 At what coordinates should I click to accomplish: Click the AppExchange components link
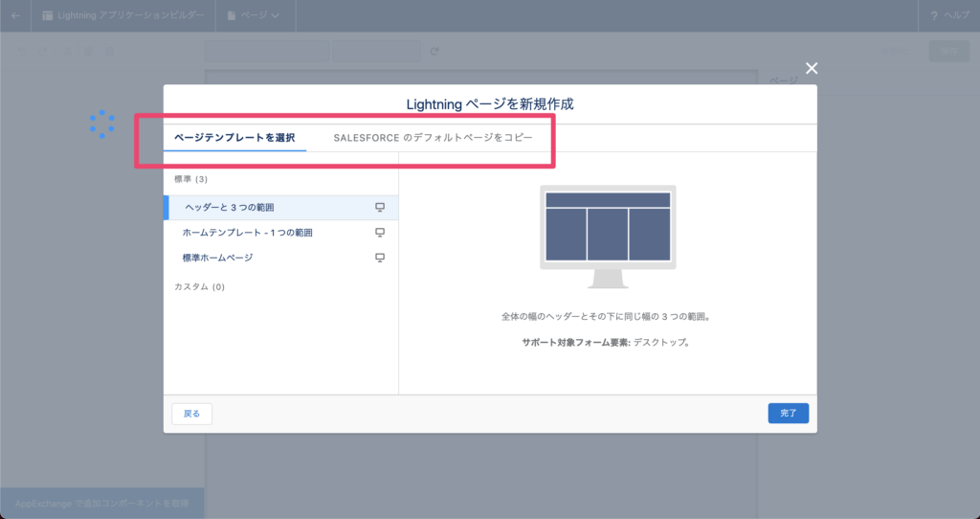(101, 503)
